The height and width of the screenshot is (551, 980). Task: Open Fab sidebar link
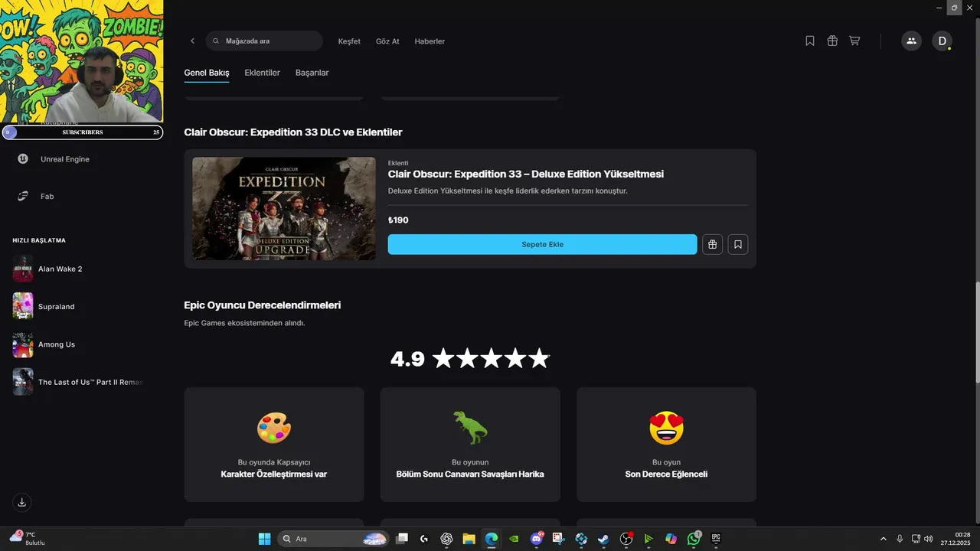47,196
